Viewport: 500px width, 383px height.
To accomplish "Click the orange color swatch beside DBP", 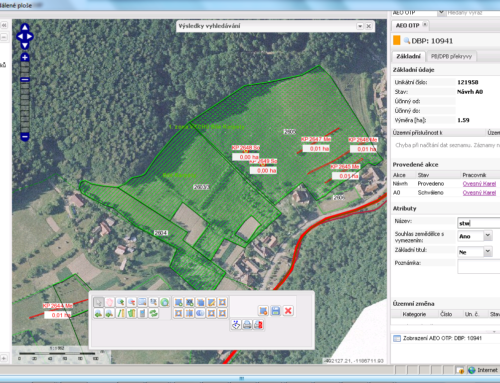I will [x=397, y=40].
